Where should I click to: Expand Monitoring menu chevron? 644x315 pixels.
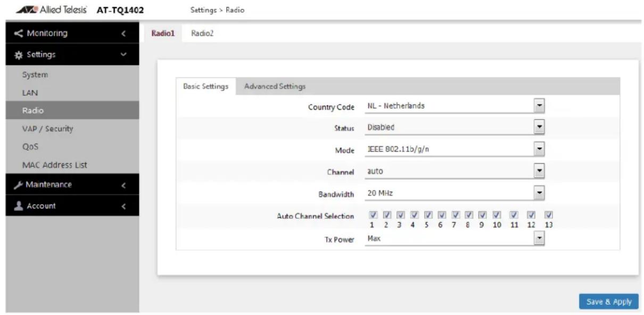click(x=123, y=34)
